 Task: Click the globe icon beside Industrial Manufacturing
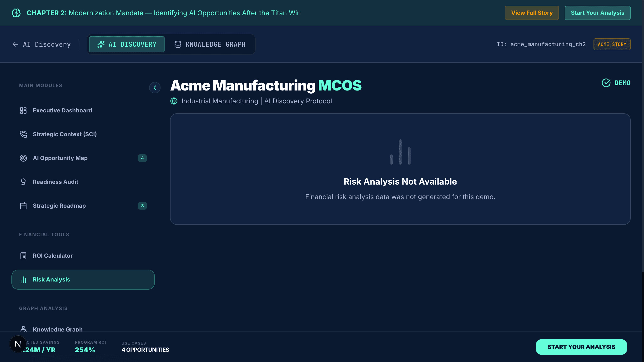coord(174,101)
